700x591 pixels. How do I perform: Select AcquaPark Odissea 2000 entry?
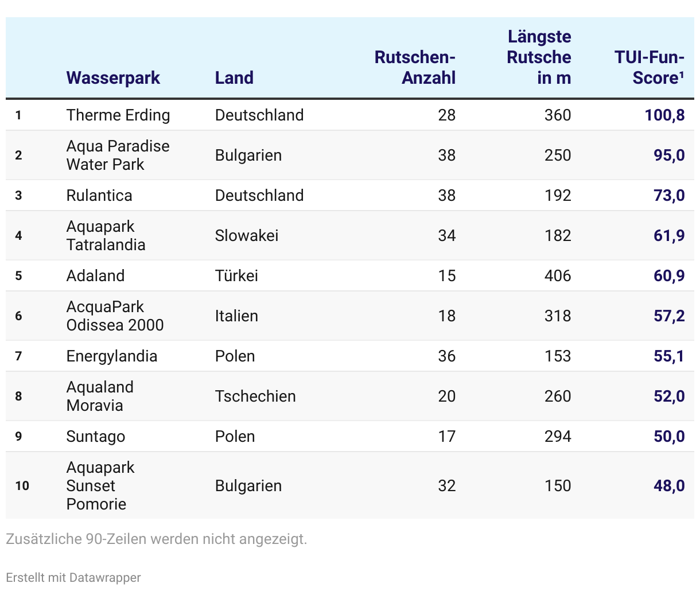pyautogui.click(x=115, y=316)
